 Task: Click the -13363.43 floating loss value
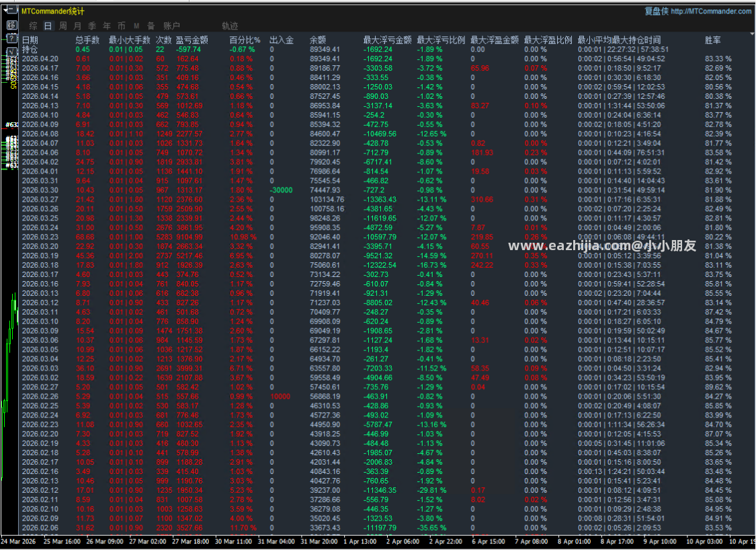click(x=380, y=200)
